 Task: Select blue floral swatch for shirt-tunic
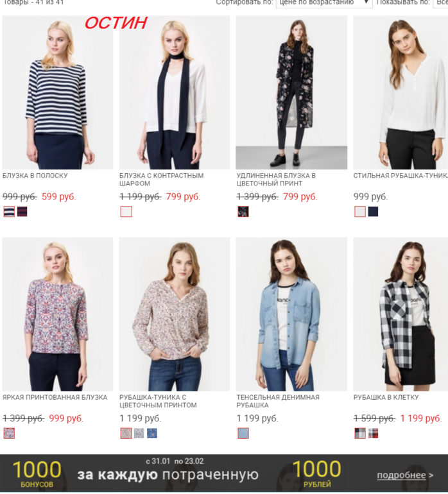(x=152, y=433)
